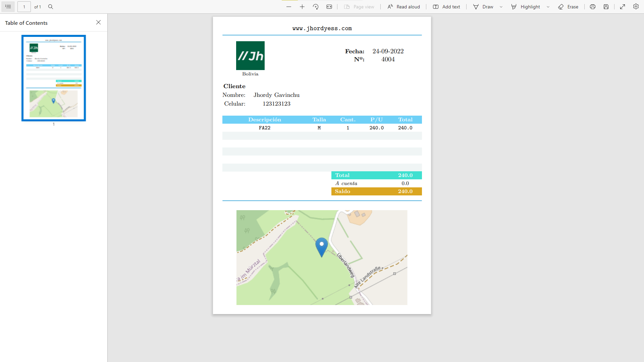
Task: Save the PDF file
Action: pyautogui.click(x=606, y=7)
